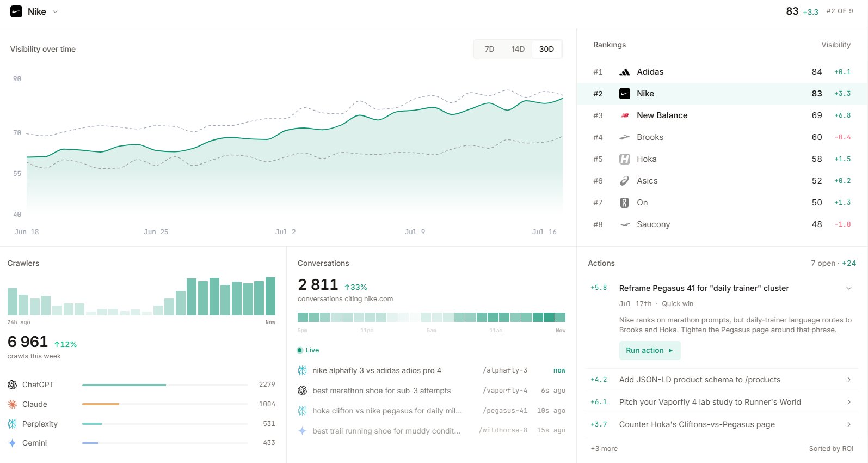Click the ChatGPT crawl progress bar
868x463 pixels.
[x=165, y=385]
